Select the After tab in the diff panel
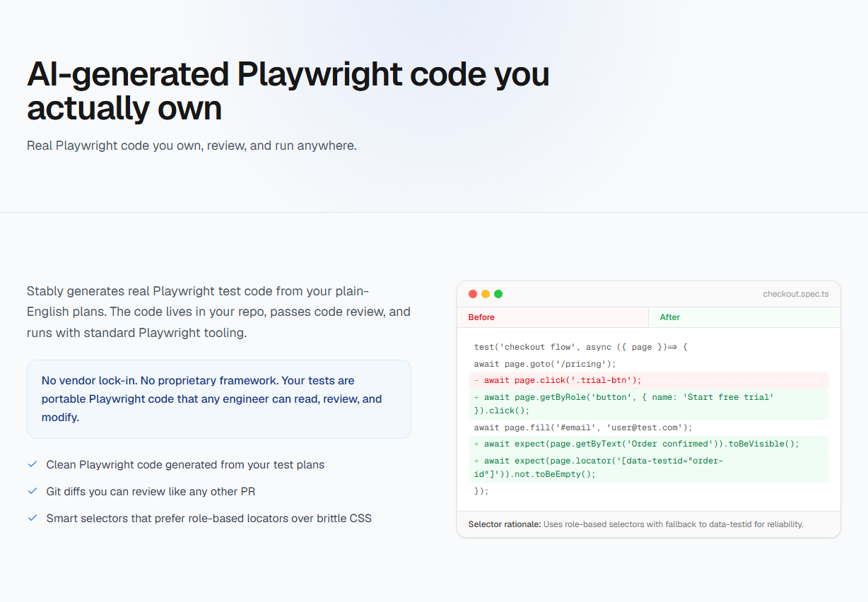Screen dimensions: 868x602 [744, 317]
